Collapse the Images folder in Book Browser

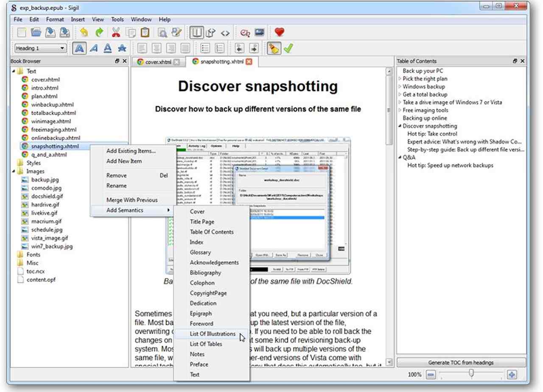pos(14,171)
